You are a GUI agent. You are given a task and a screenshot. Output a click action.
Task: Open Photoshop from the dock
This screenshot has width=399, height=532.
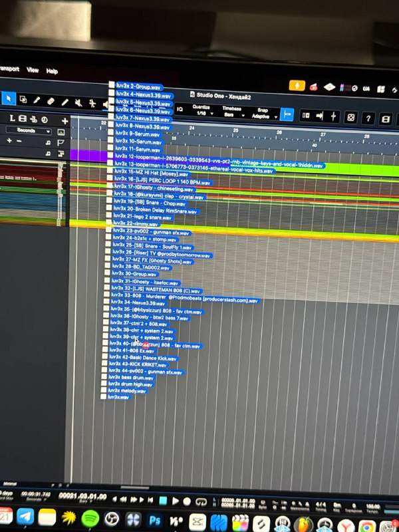coord(156,519)
